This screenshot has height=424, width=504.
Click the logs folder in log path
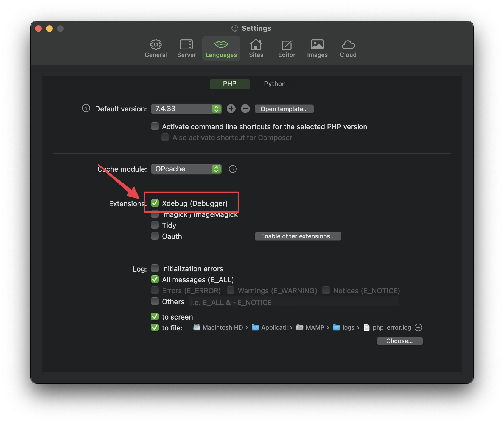(344, 327)
